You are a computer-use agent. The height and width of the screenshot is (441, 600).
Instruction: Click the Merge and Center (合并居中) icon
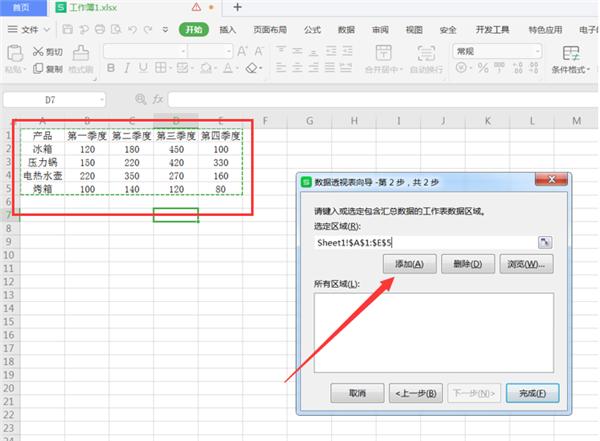click(x=383, y=53)
